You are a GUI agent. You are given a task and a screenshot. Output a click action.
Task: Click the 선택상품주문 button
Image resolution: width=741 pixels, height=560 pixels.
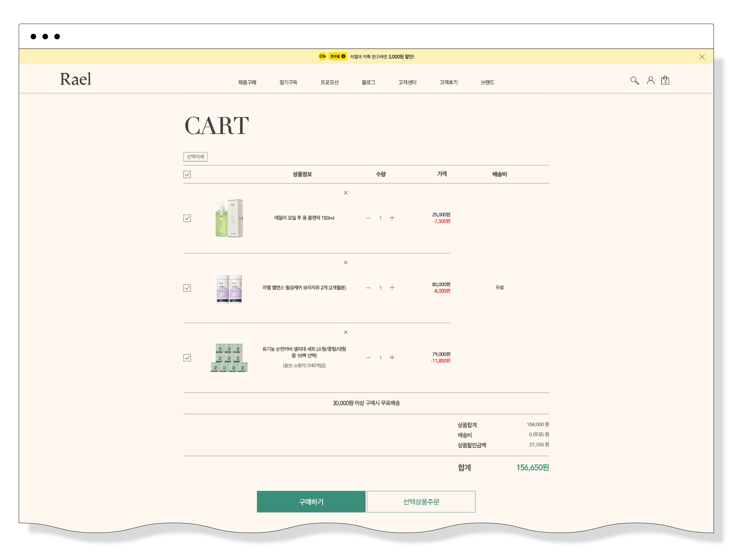tap(421, 501)
